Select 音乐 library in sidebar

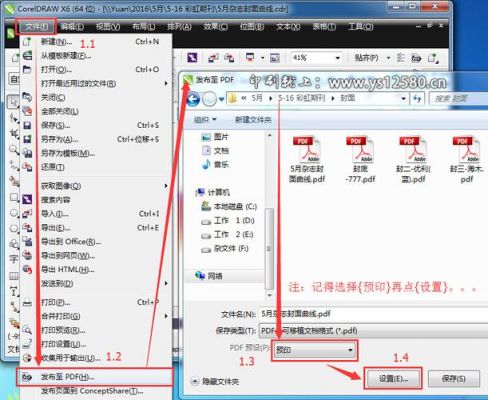click(216, 164)
